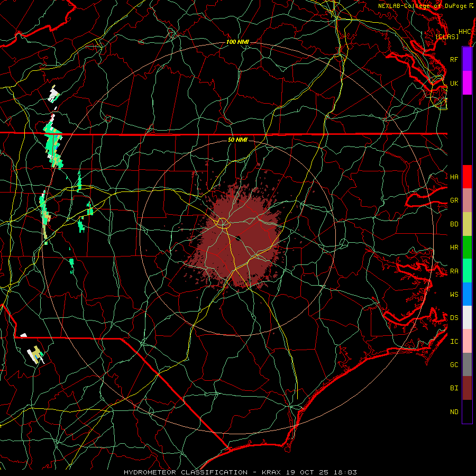The image size is (476, 476).
Task: Click the RA light-green legend swatch
Action: click(x=467, y=270)
